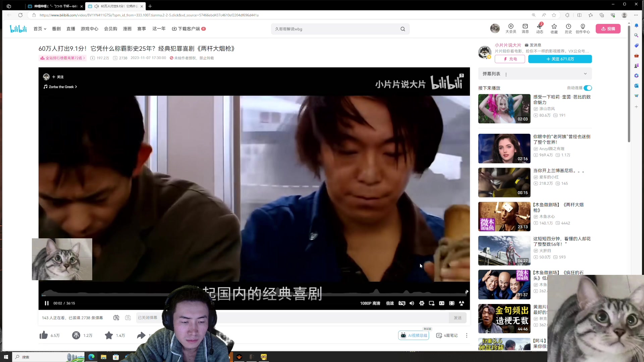Click the volume speaker icon in player
The height and width of the screenshot is (362, 644).
(412, 303)
